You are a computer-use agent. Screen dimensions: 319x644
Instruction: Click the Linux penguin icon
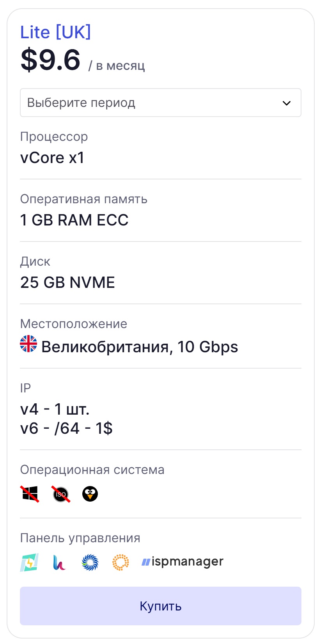click(x=90, y=494)
